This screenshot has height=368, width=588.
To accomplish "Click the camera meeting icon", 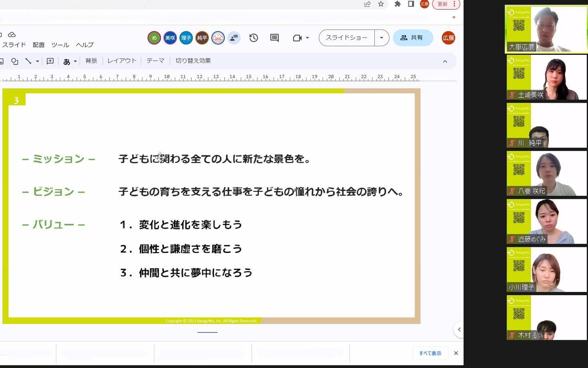I will coord(297,38).
